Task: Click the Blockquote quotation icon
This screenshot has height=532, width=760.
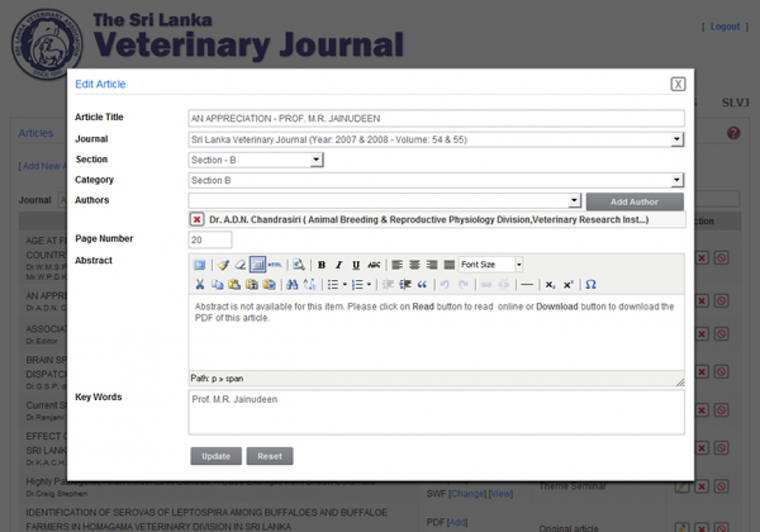Action: click(x=422, y=284)
